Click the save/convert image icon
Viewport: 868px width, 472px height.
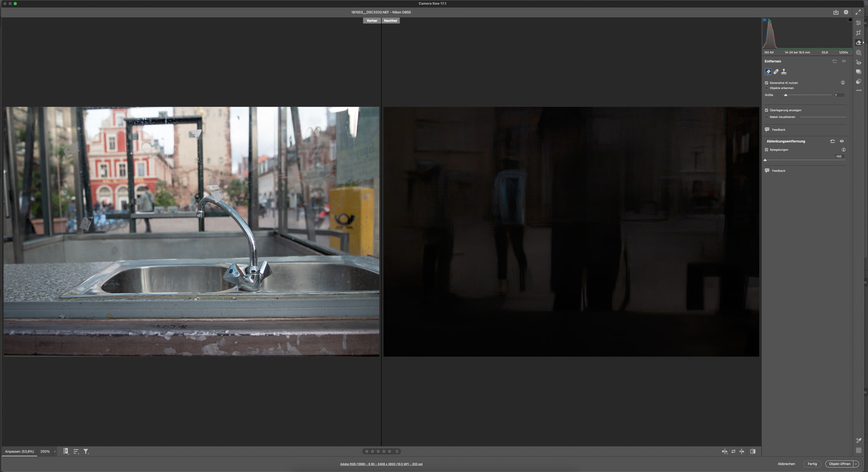click(836, 12)
